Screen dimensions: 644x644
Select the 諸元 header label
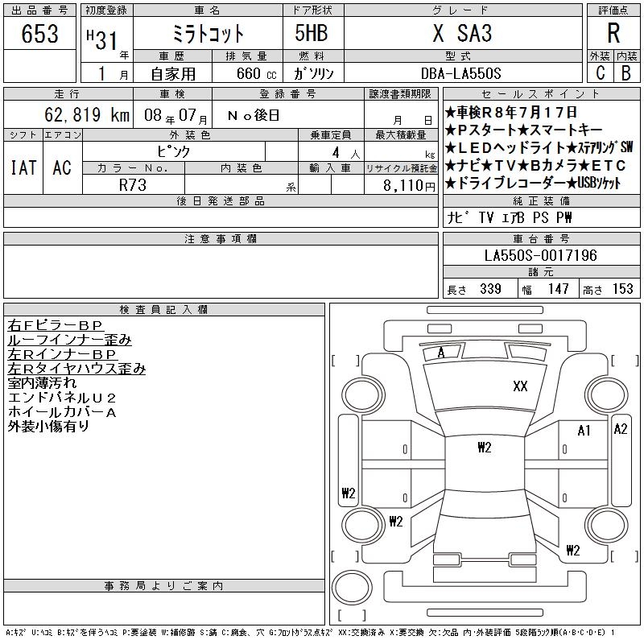tap(541, 272)
